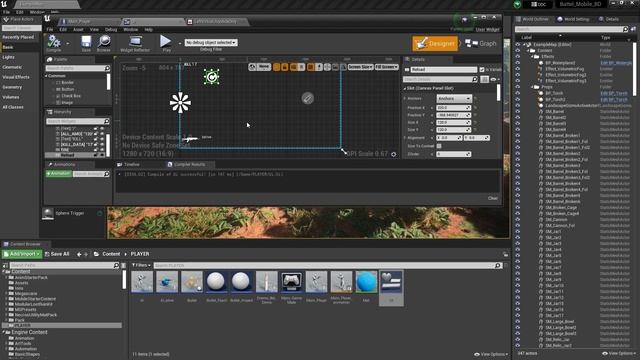This screenshot has width=640, height=360.
Task: Compile the widget blueprint
Action: click(54, 43)
